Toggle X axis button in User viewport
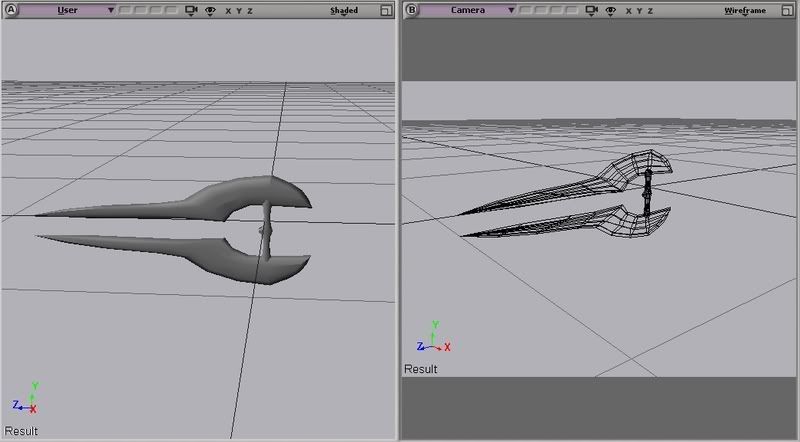Screen dimensions: 800x442 [228, 11]
